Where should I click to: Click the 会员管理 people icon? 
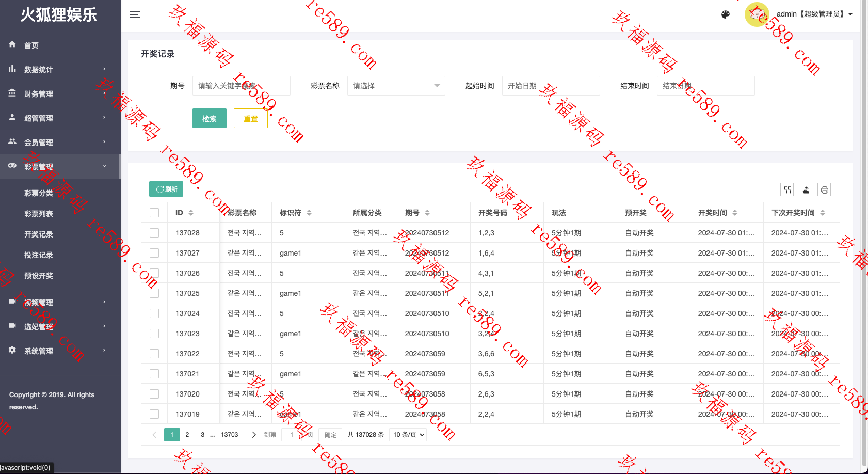click(12, 141)
